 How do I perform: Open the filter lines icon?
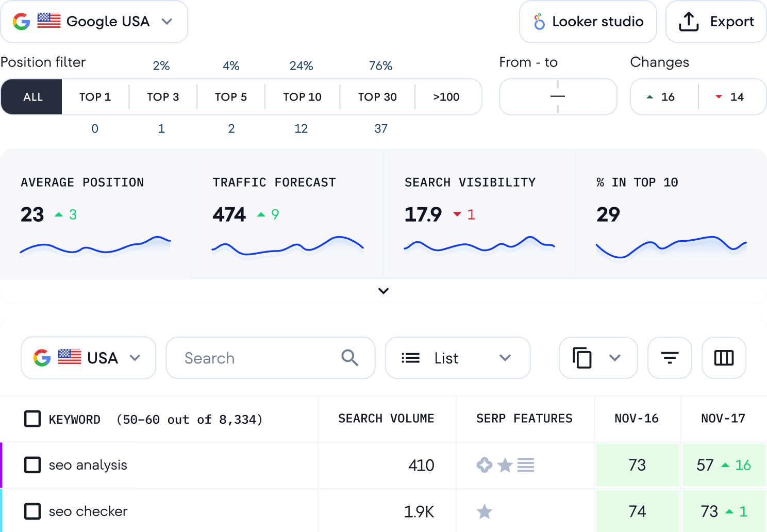point(670,358)
